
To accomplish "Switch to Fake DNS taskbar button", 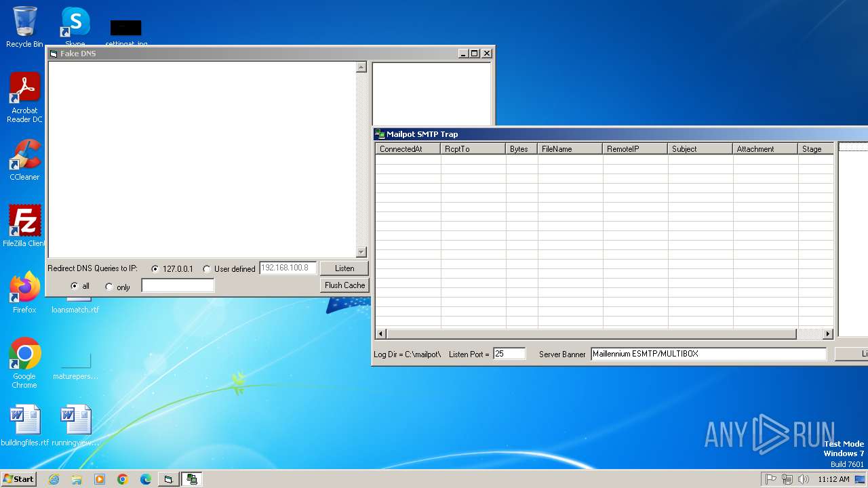I will [x=168, y=479].
